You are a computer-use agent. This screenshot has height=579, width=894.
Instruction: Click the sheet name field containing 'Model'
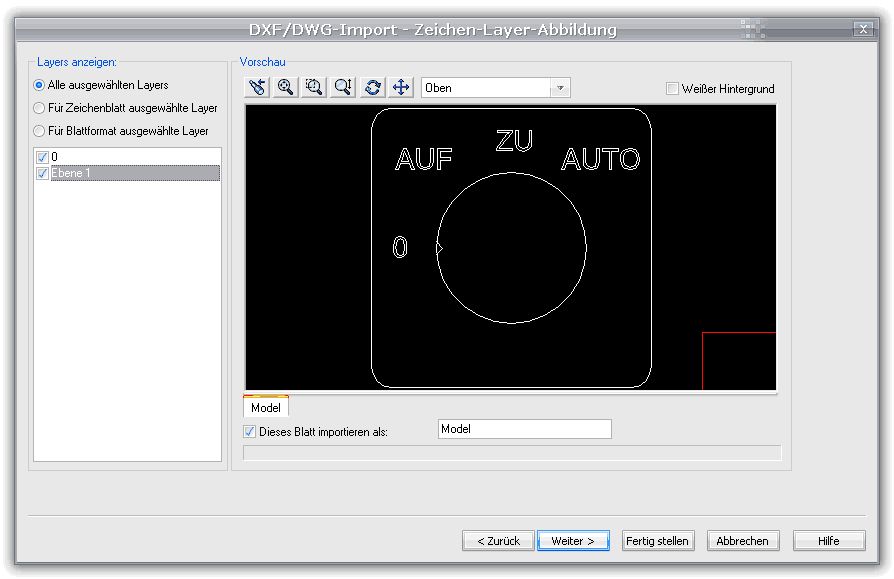point(524,429)
